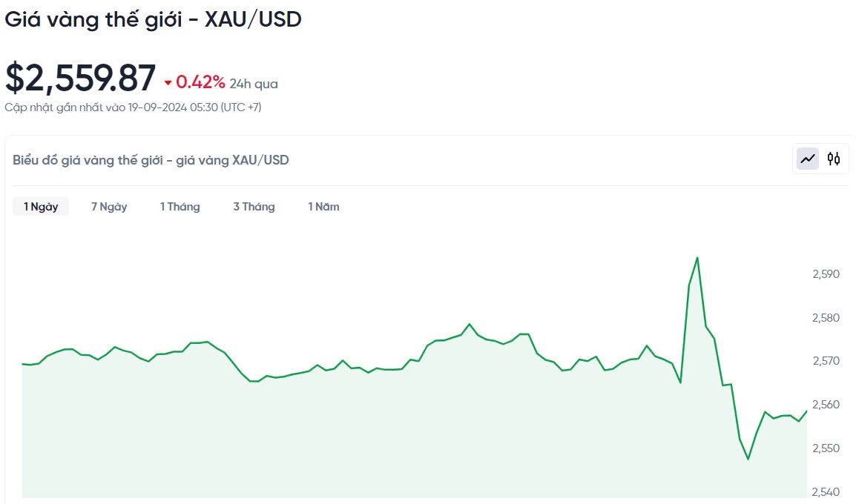Choose the 3 Tháng chart period
This screenshot has width=856, height=504.
[x=254, y=207]
